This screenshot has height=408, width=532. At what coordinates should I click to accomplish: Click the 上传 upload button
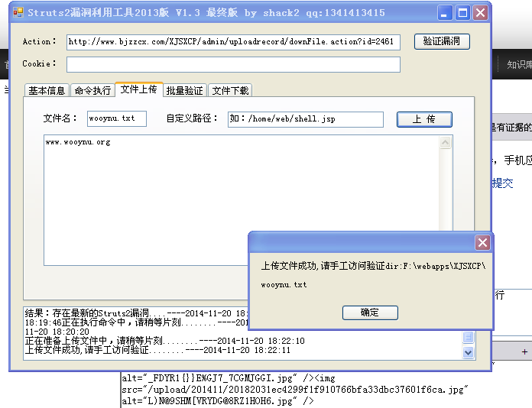coord(424,119)
